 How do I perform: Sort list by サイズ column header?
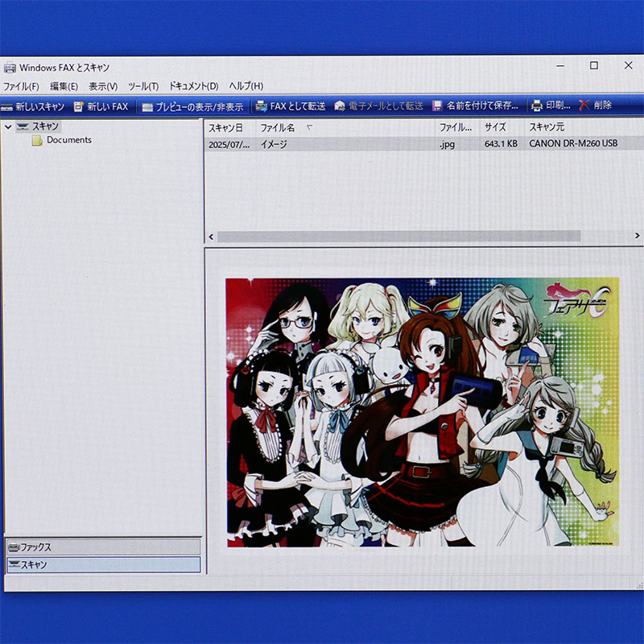495,128
